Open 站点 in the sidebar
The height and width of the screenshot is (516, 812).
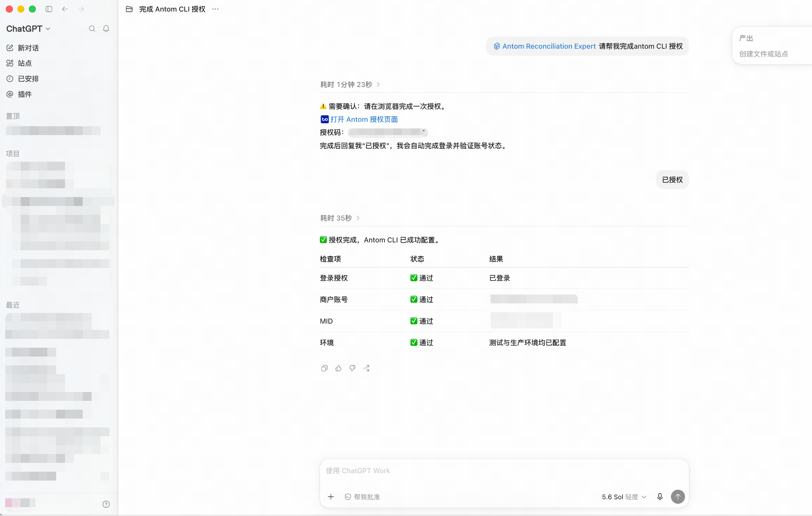point(19,63)
